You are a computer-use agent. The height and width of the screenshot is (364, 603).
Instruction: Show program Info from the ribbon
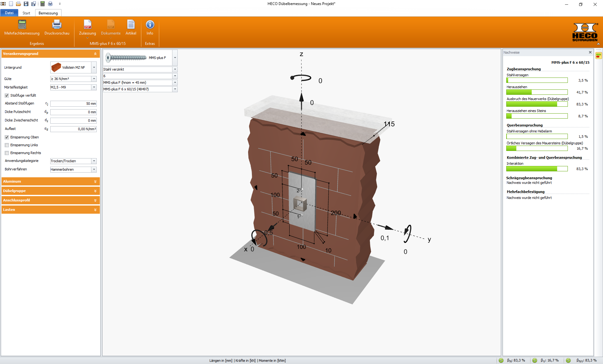(x=150, y=27)
